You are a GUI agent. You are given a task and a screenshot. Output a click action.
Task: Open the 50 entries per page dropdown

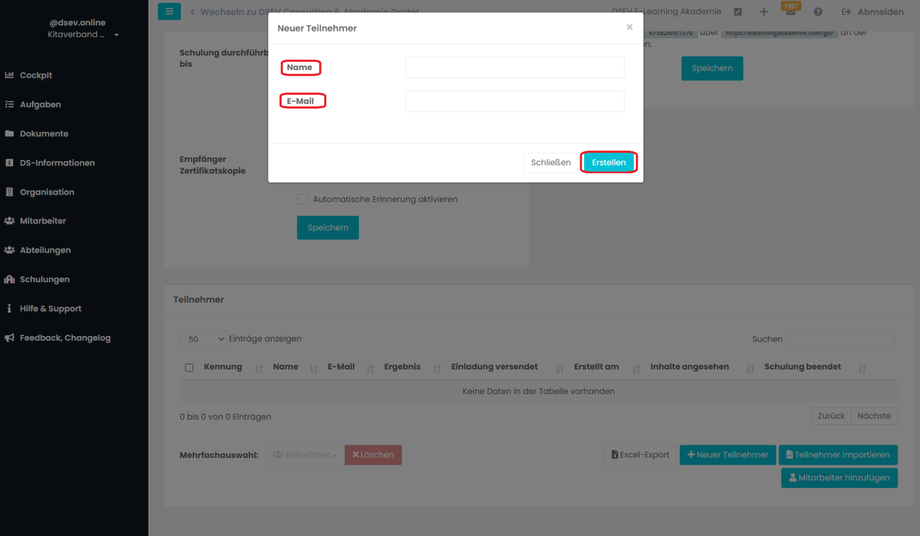coord(203,339)
